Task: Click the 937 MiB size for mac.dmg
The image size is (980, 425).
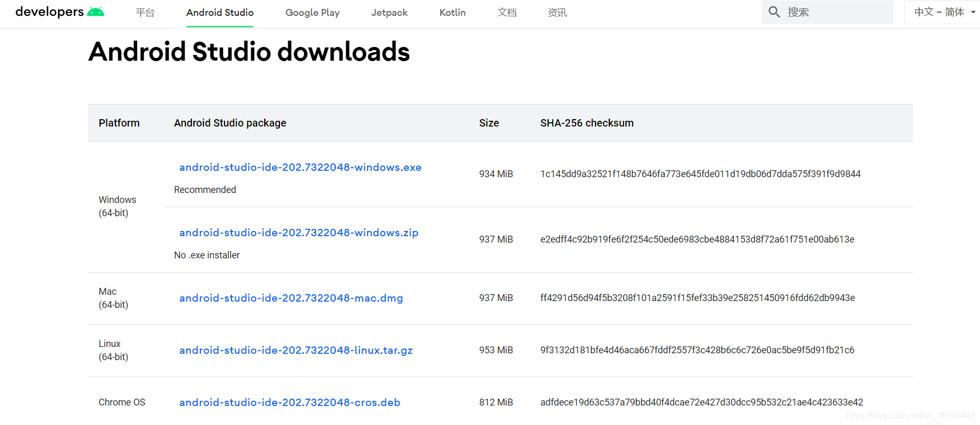Action: coord(496,298)
